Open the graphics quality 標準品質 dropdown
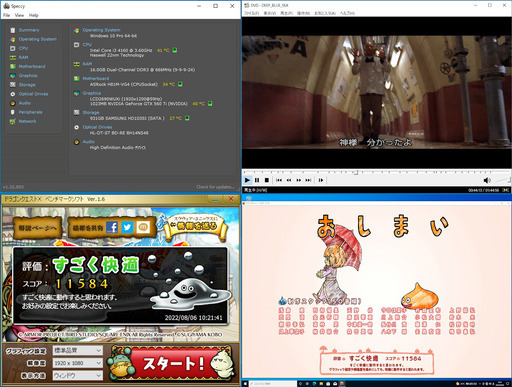The height and width of the screenshot is (387, 512). (x=77, y=350)
